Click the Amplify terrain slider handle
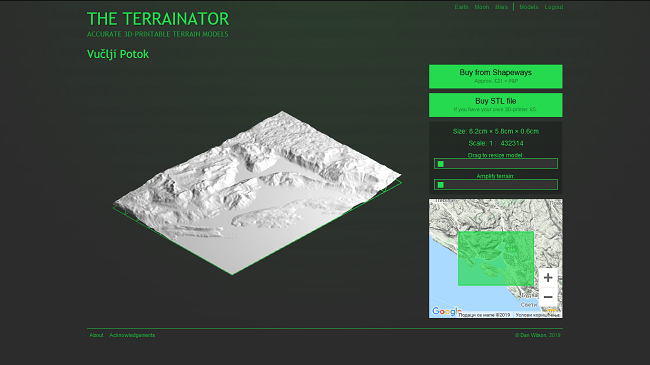The image size is (650, 365). pos(441,185)
